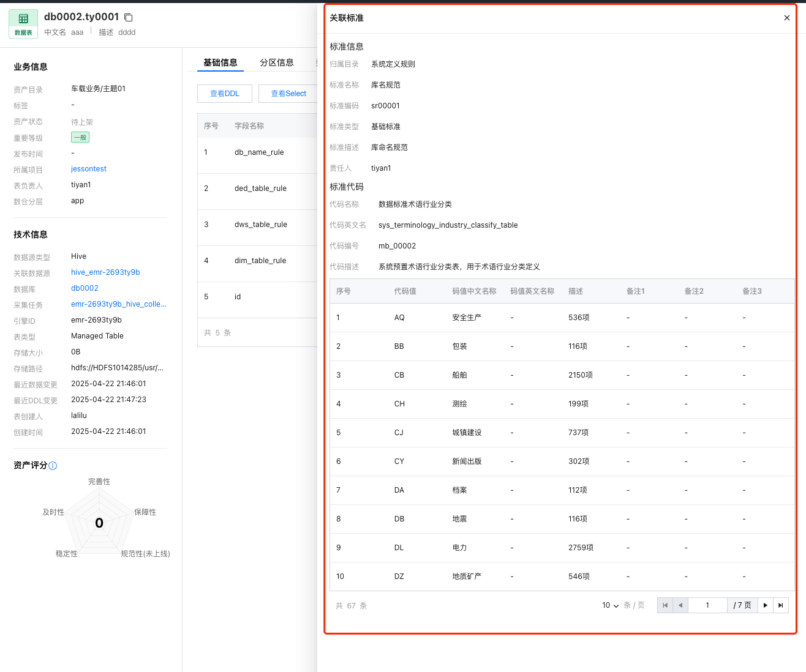Open the jessontest project link

click(x=89, y=169)
